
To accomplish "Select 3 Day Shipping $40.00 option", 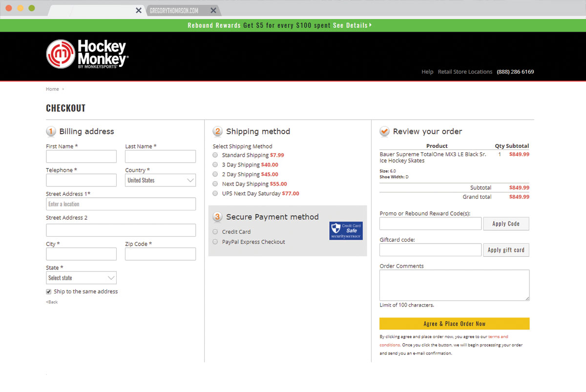I will [215, 165].
